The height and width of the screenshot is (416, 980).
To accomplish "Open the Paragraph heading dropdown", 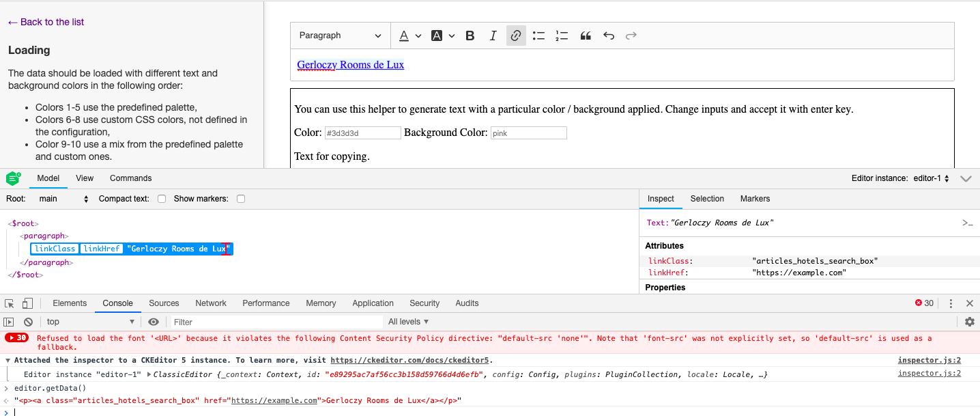I will point(340,36).
